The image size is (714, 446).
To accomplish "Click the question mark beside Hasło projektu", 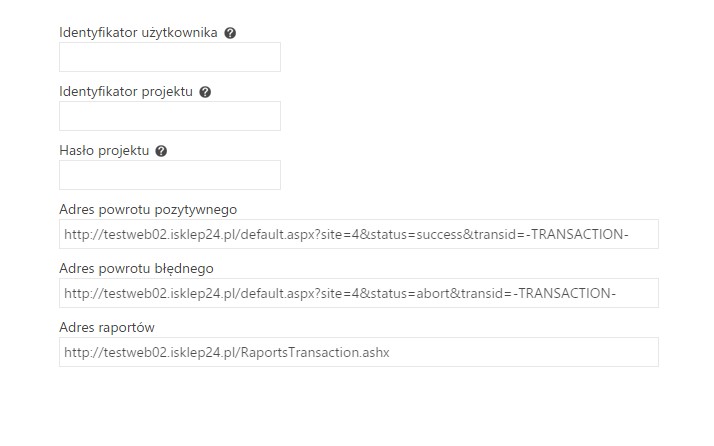I will click(161, 151).
